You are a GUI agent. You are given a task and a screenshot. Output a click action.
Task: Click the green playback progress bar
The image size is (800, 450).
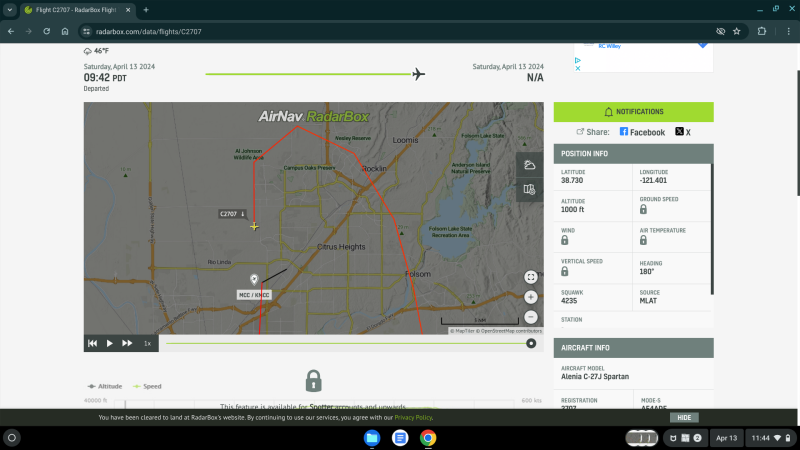347,343
